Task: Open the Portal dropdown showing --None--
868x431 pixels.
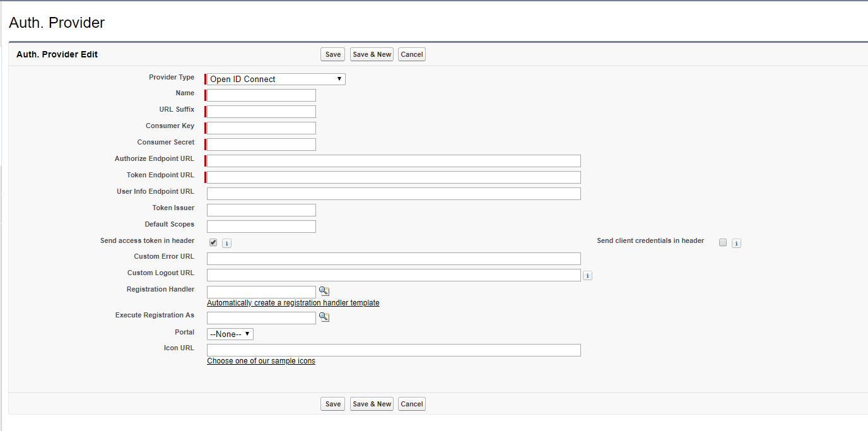Action: pyautogui.click(x=230, y=333)
